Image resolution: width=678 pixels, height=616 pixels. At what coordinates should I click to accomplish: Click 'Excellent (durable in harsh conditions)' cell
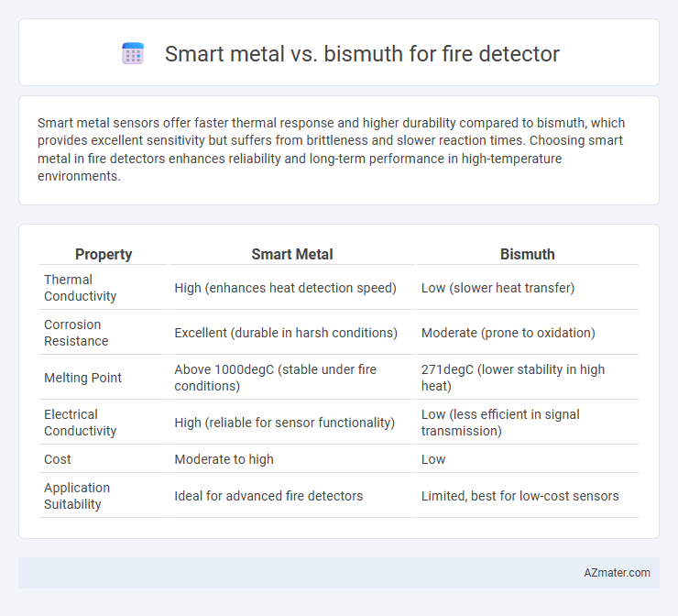286,333
